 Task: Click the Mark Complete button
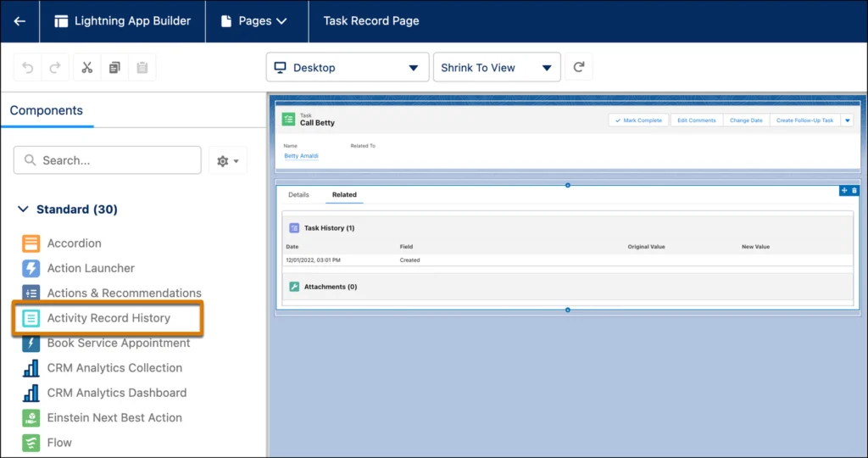[x=638, y=120]
